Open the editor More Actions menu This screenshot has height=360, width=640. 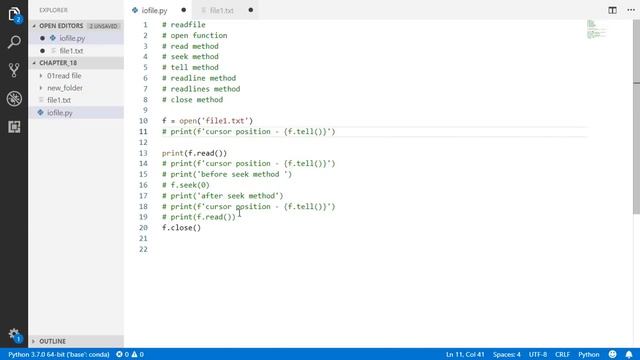[x=631, y=10]
